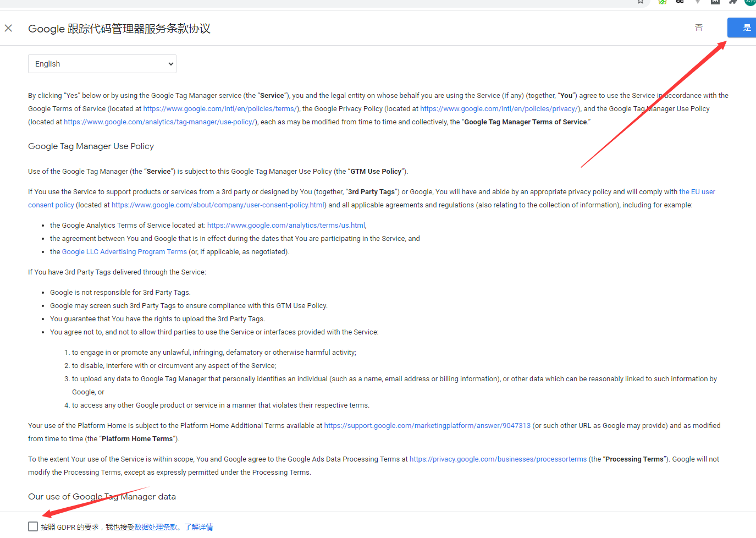Click the dialog title "Google 跟踪代码管理器服务条款协议"
Viewport: 756px width, 538px height.
[x=119, y=29]
